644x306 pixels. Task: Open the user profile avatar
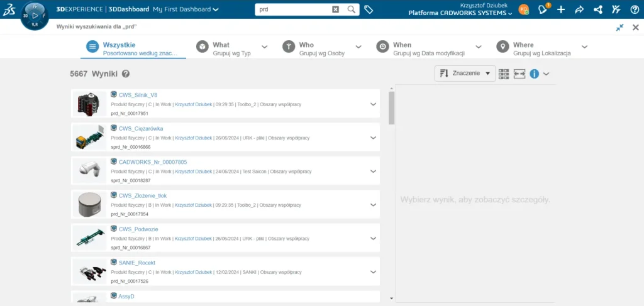click(x=523, y=9)
